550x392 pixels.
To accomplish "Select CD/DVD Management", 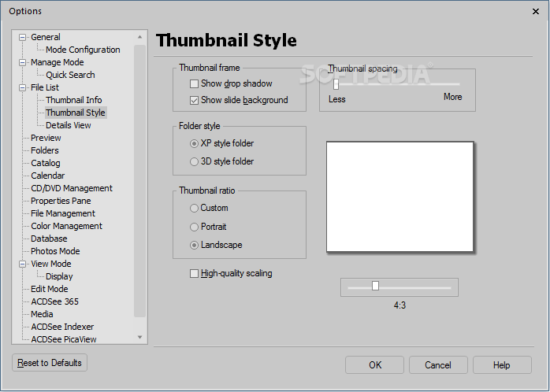I will tap(72, 188).
